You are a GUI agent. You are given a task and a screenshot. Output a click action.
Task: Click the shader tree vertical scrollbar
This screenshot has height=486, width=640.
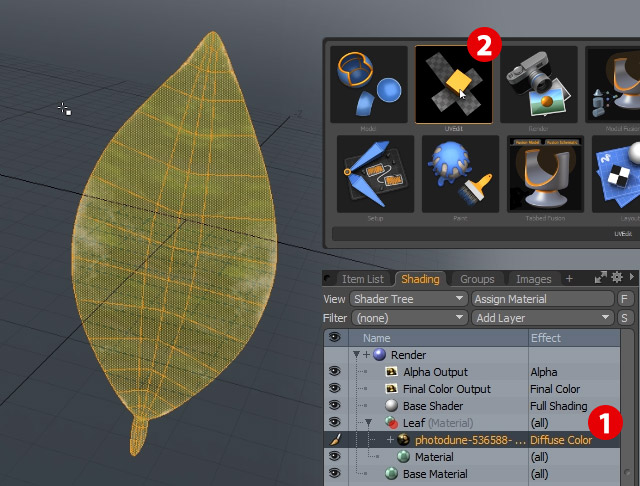pos(627,407)
